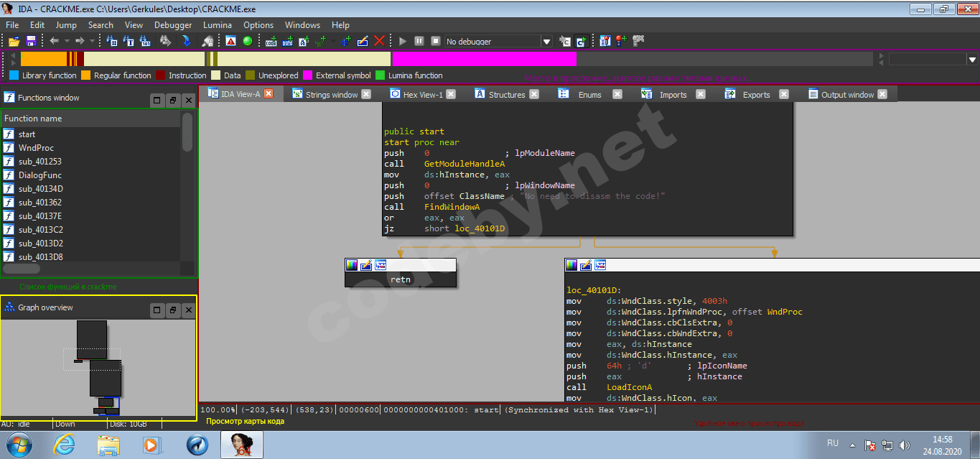
Task: Open the debugger selection dropdown
Action: pyautogui.click(x=546, y=42)
